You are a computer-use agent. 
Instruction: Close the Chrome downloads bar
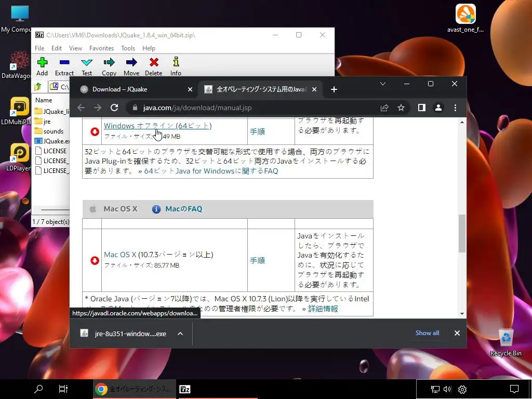click(x=457, y=333)
